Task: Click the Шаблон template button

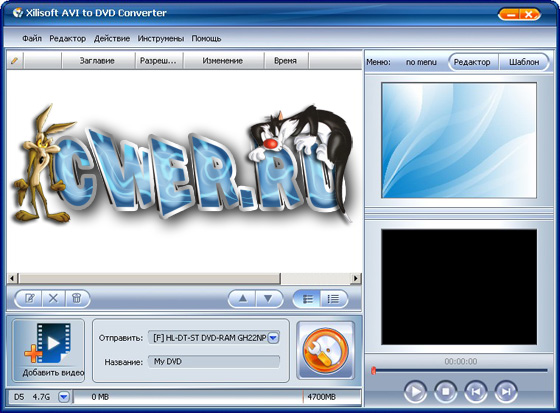Action: [x=524, y=62]
